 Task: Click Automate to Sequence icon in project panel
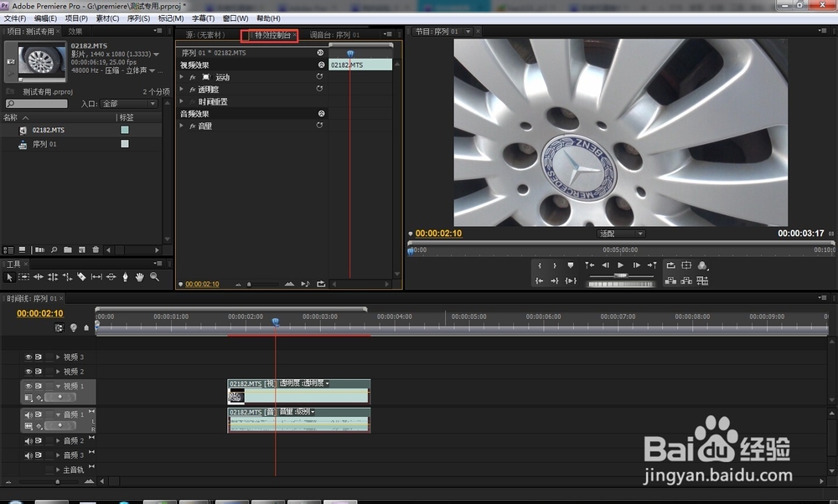pos(39,249)
